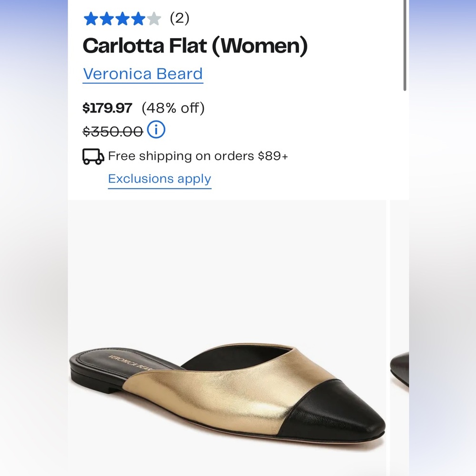The height and width of the screenshot is (476, 476).
Task: Click the free shipping truck icon
Action: 92,156
